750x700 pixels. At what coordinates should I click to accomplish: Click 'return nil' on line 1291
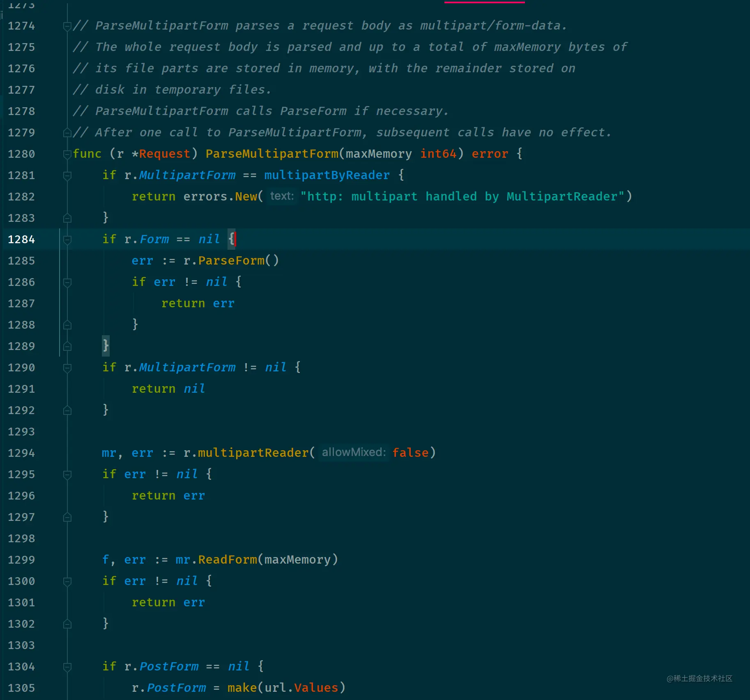pos(168,389)
